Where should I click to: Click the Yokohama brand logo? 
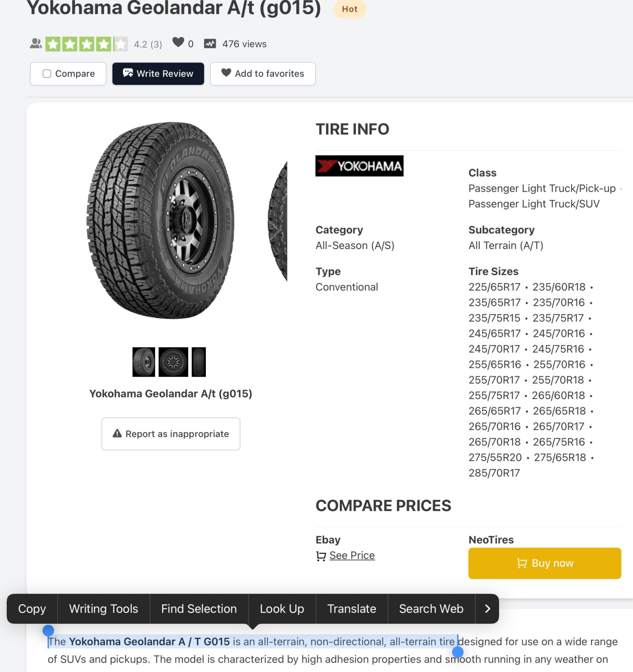coord(359,166)
